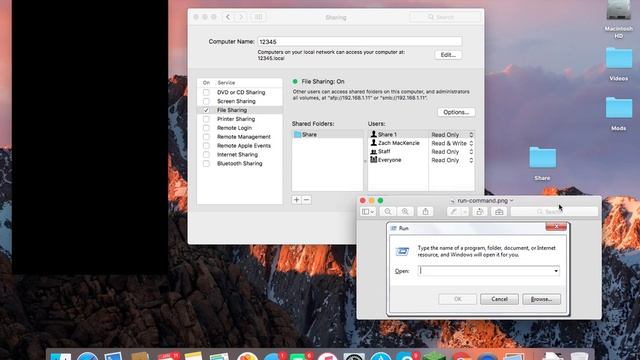
Task: Change Zach MacKenzie Read & Write permission
Action: [x=452, y=143]
